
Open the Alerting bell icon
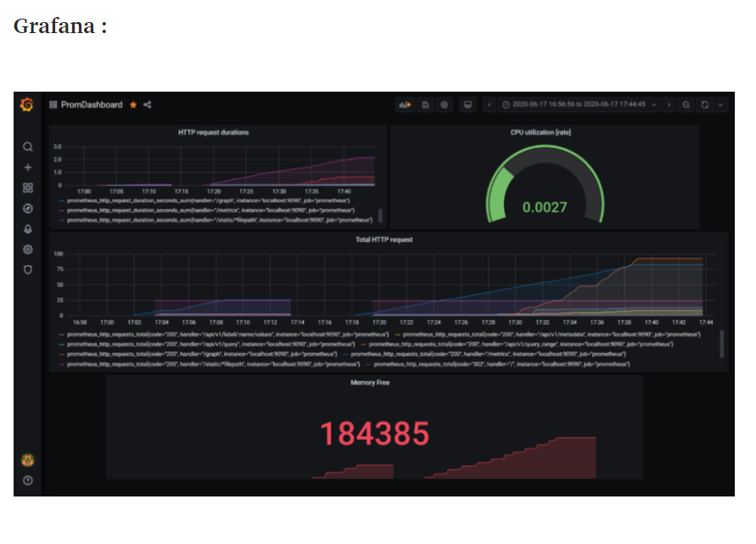(28, 228)
